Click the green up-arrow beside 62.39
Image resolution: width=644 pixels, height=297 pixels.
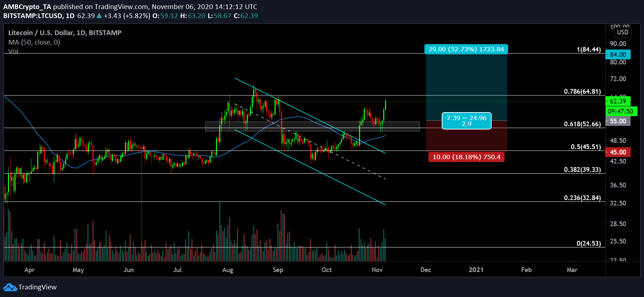pyautogui.click(x=99, y=16)
